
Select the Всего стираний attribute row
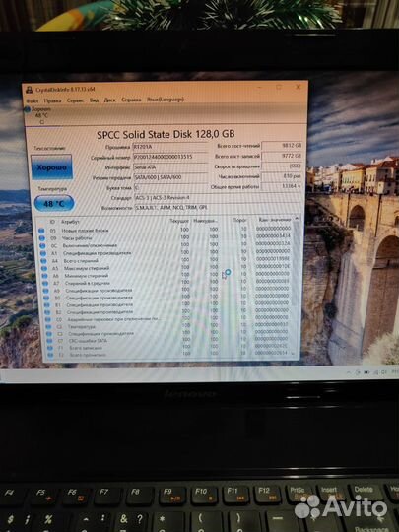(166, 260)
